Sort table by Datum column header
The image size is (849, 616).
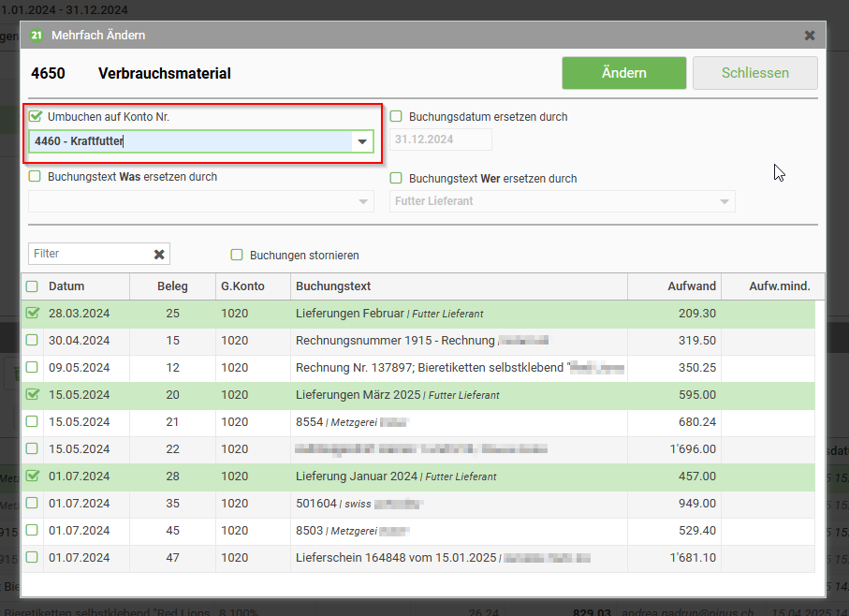click(66, 286)
